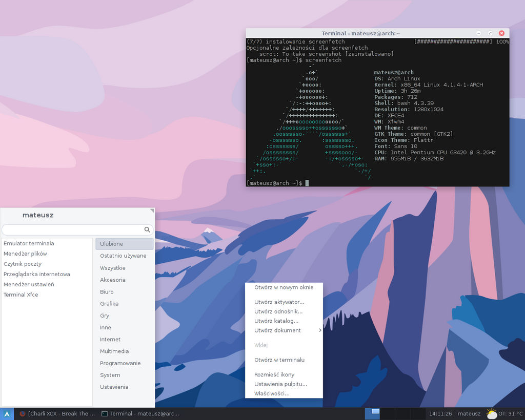Click the terminal icon in taskbar
This screenshot has width=525, height=420.
click(105, 414)
